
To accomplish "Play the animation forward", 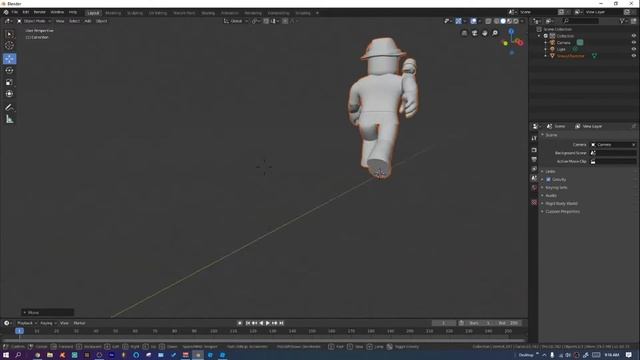I will (x=268, y=323).
